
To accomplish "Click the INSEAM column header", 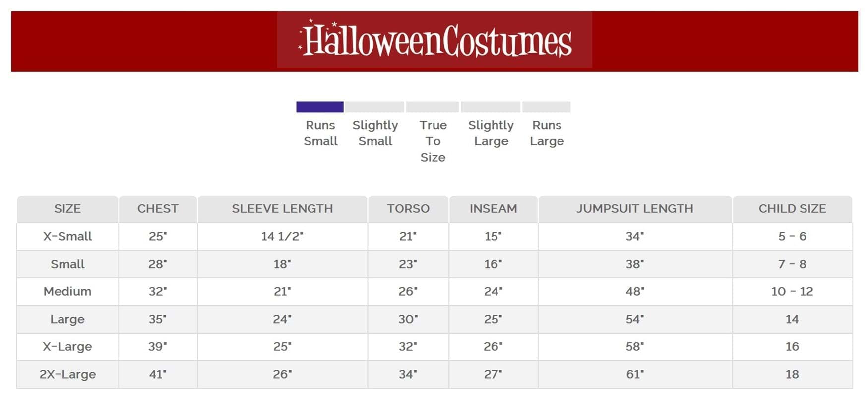I will click(x=493, y=209).
